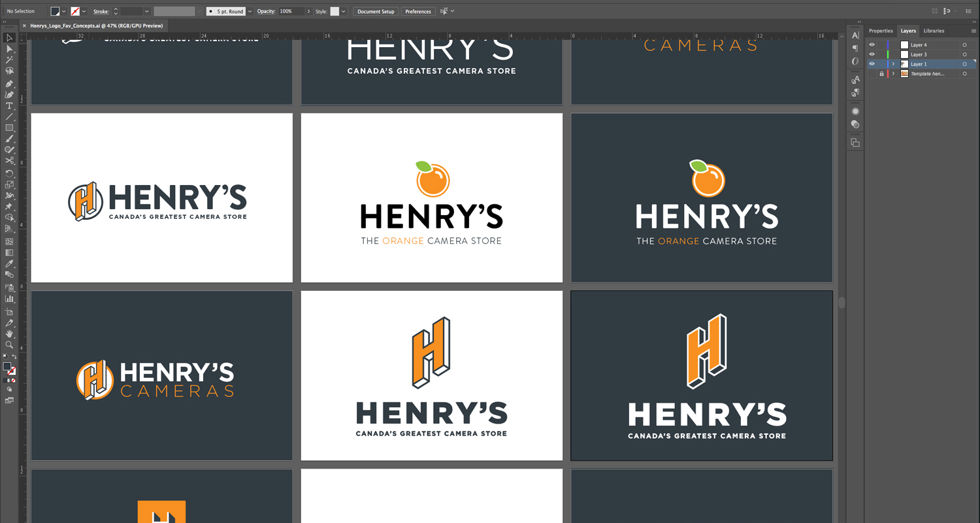Screen dimensions: 980x523
Task: Open the OpenType panel icon
Action: tap(855, 61)
